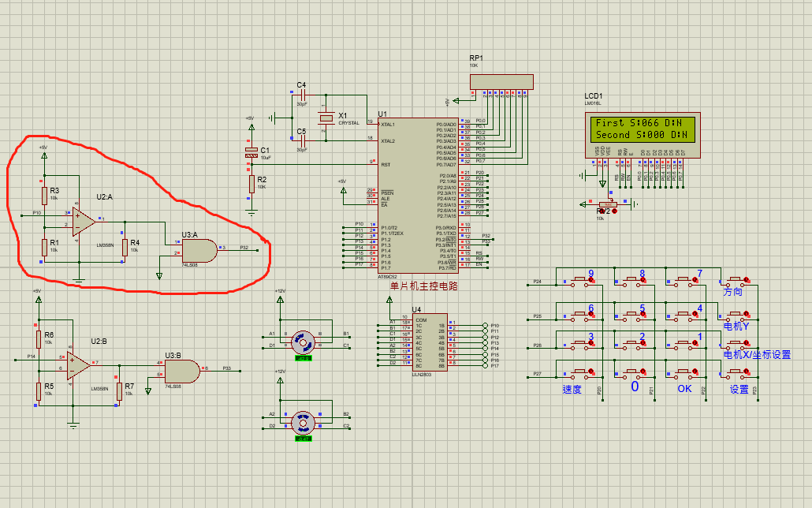The width and height of the screenshot is (812, 508).
Task: Click the P32 terminal label after U3:A
Action: click(x=244, y=248)
